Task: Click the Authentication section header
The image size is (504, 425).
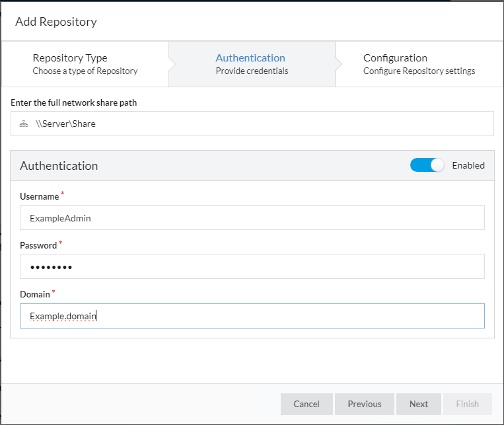Action: tap(59, 166)
